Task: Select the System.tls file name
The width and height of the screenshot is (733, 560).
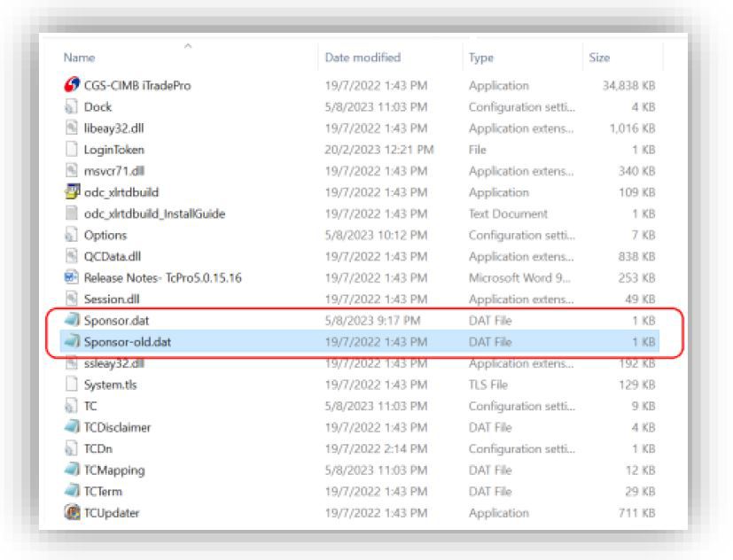Action: click(111, 385)
